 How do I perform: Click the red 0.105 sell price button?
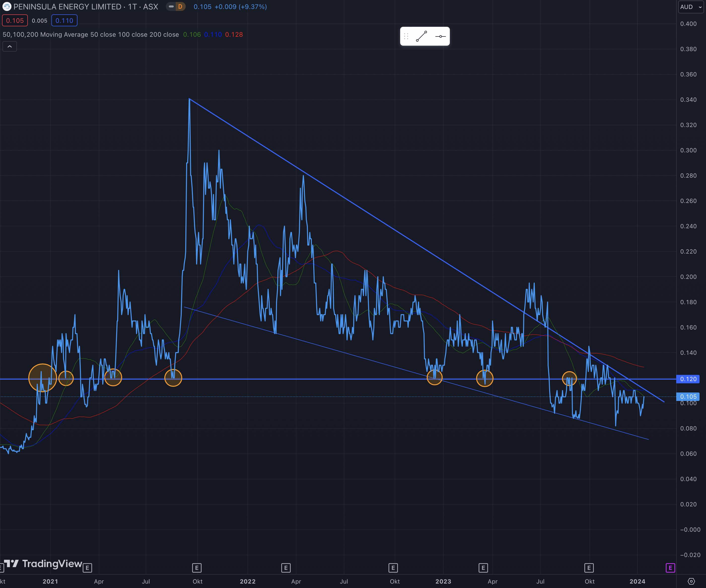click(15, 21)
